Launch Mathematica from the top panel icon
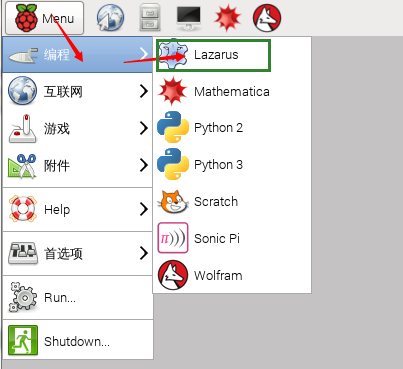Screen dimensions: 403x369 click(x=228, y=18)
